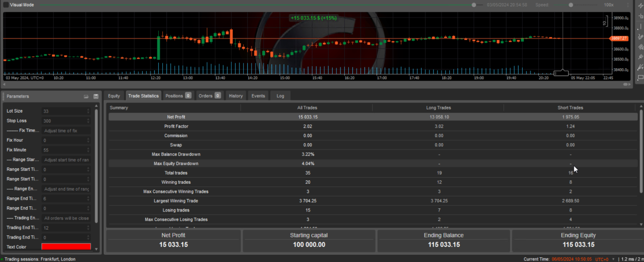Select the equidistant channel tool
Screen dimensions: 644x262
tap(640, 47)
